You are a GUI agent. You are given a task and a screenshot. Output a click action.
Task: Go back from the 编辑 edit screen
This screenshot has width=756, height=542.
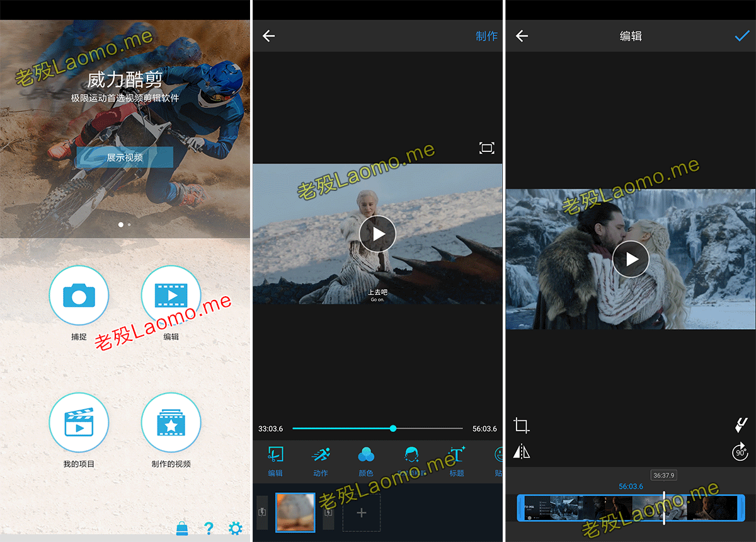(x=522, y=37)
